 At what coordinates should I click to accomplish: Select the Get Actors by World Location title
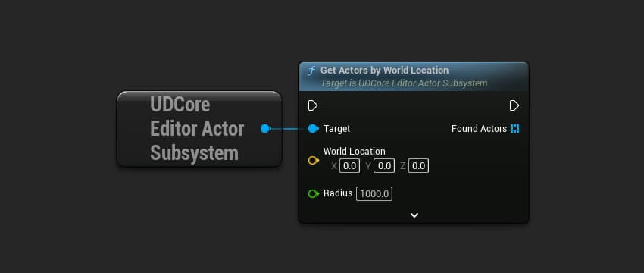pyautogui.click(x=384, y=71)
